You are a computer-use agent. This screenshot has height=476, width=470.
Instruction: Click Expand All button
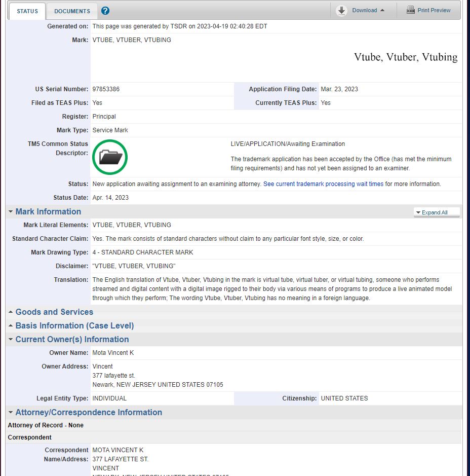pos(437,212)
